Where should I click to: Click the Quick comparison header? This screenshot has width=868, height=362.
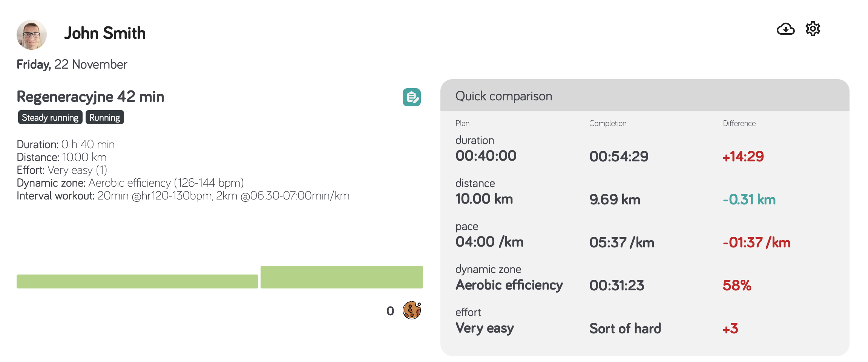click(x=504, y=96)
